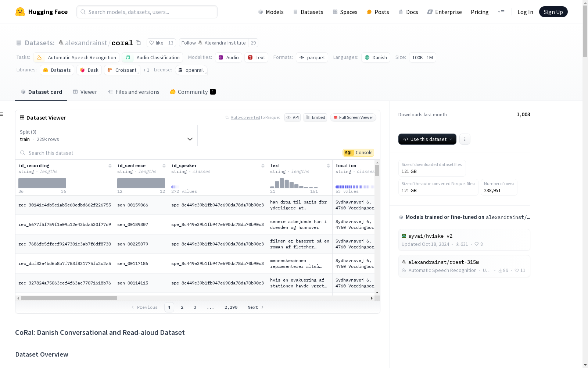The width and height of the screenshot is (588, 368).
Task: Click the Croissant library tag
Action: coord(122,70)
